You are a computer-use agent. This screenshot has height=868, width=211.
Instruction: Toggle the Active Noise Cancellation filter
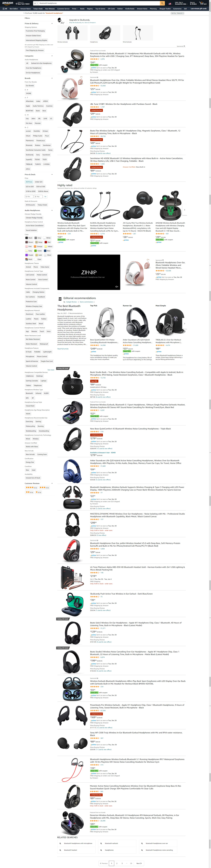(34, 226)
